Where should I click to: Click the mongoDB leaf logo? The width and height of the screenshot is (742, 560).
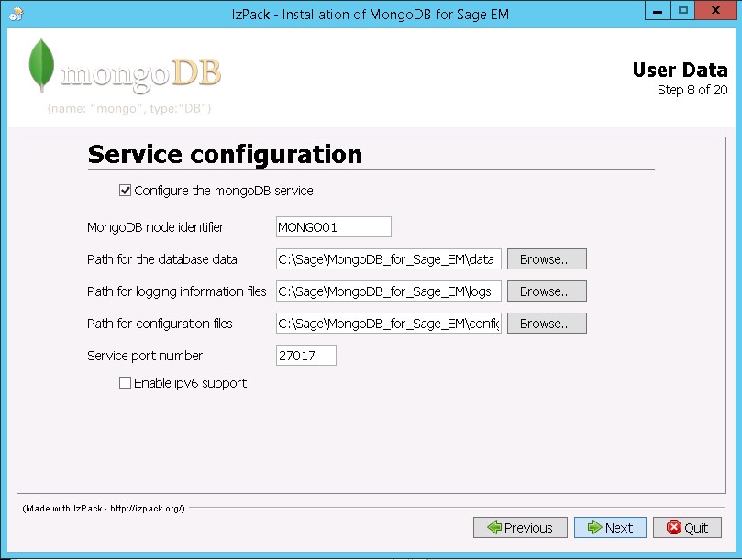point(41,65)
